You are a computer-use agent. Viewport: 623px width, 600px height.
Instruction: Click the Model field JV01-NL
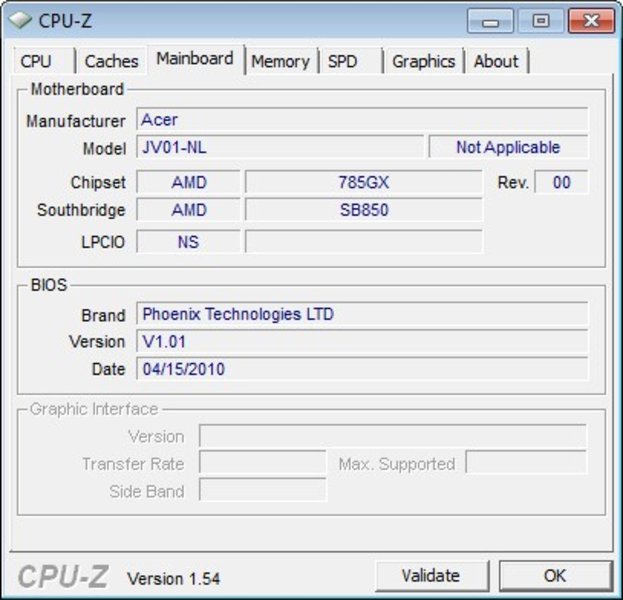[x=280, y=147]
